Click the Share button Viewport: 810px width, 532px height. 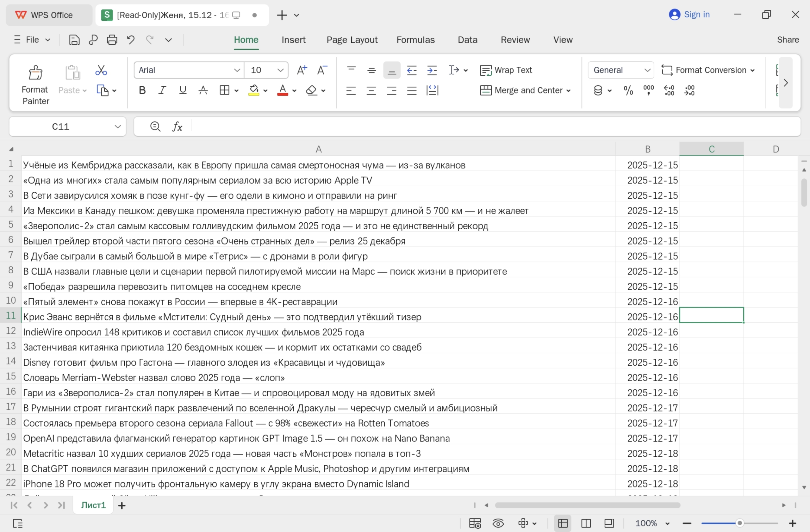point(788,40)
